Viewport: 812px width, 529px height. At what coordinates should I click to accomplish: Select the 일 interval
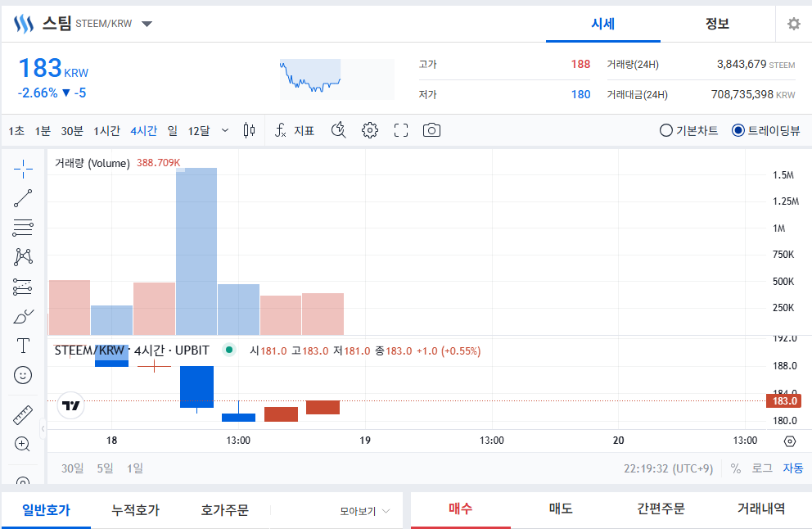(173, 131)
